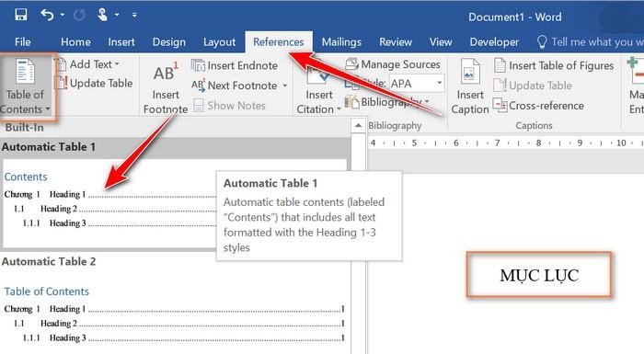Viewport: 644px width, 354px height.
Task: Click the gallery scroll-up arrow
Action: point(358,126)
